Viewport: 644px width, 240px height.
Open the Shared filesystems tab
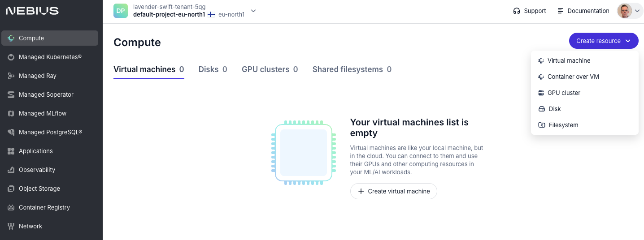click(x=352, y=69)
